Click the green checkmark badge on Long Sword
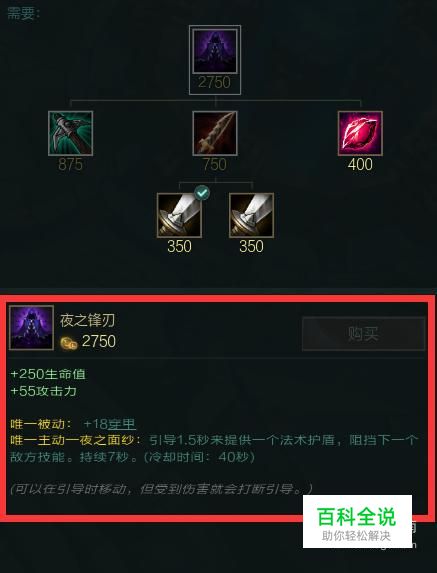Screen dimensions: 437x573 202,193
